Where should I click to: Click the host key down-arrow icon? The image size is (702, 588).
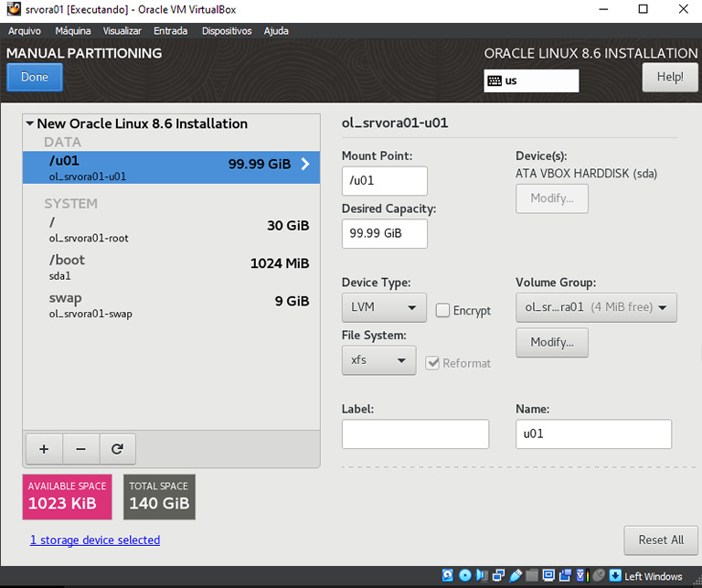[615, 575]
